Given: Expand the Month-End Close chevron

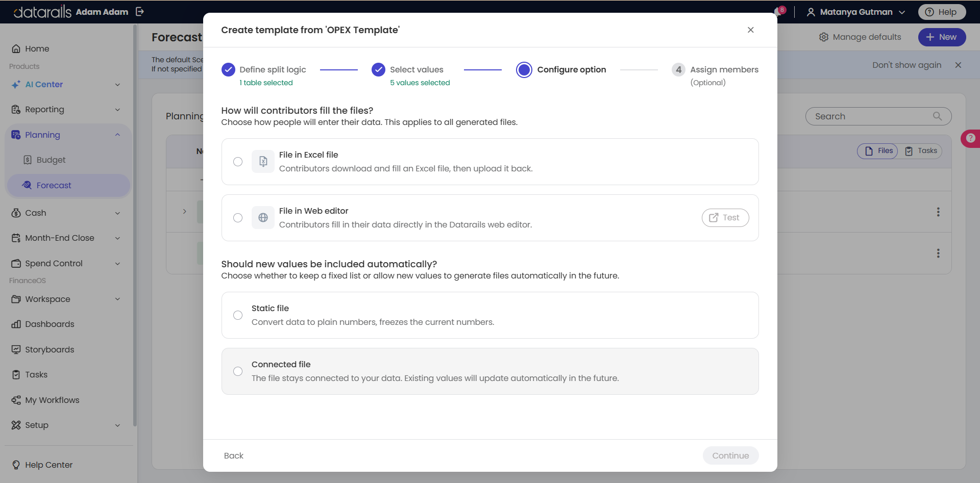Looking at the screenshot, I should 118,238.
